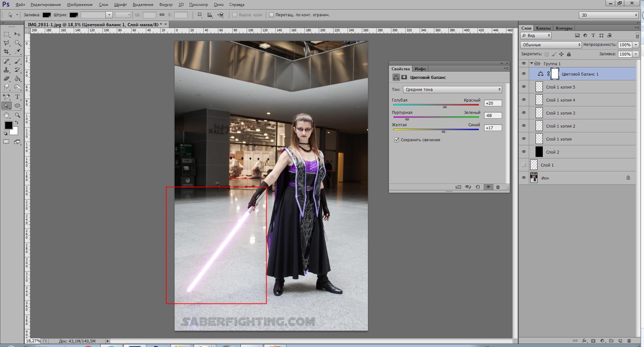Click the reset adjustment icon in Properties

coord(478,187)
